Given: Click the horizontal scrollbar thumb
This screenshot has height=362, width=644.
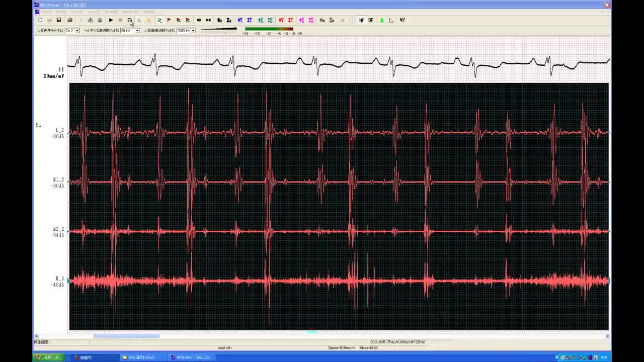Looking at the screenshot, I should 126,336.
